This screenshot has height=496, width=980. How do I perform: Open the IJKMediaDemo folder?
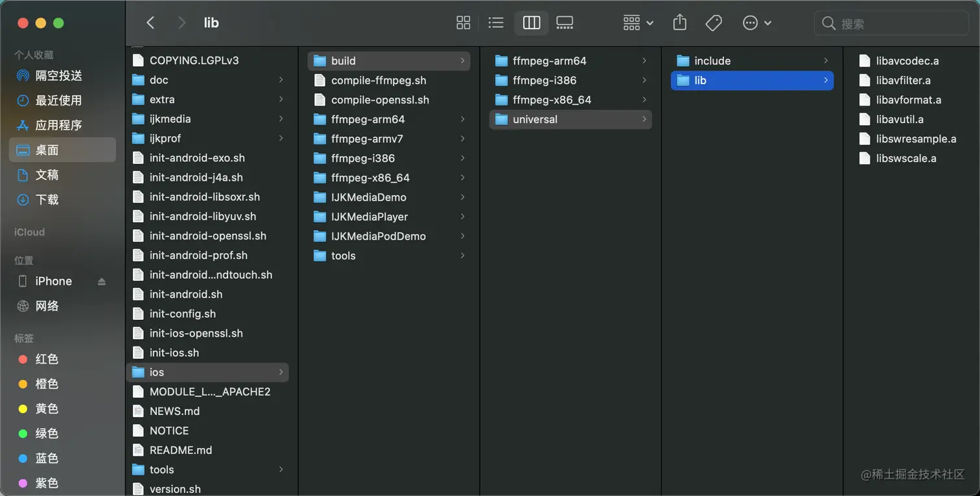pyautogui.click(x=389, y=197)
